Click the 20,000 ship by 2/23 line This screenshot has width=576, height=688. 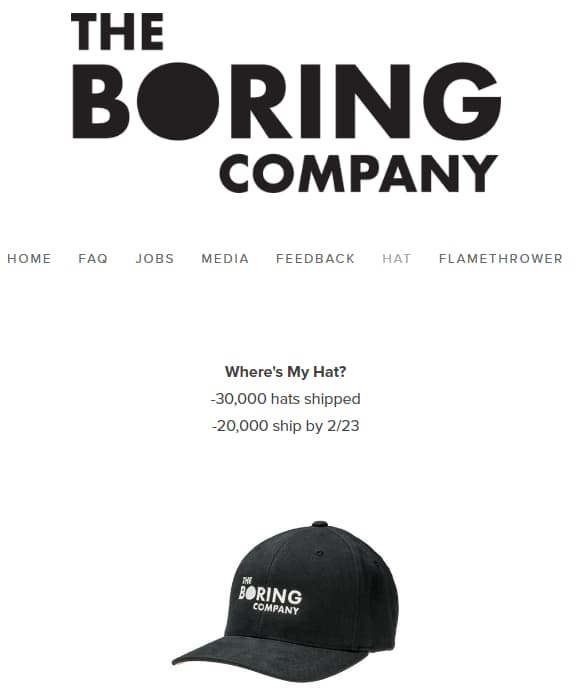[x=286, y=426]
